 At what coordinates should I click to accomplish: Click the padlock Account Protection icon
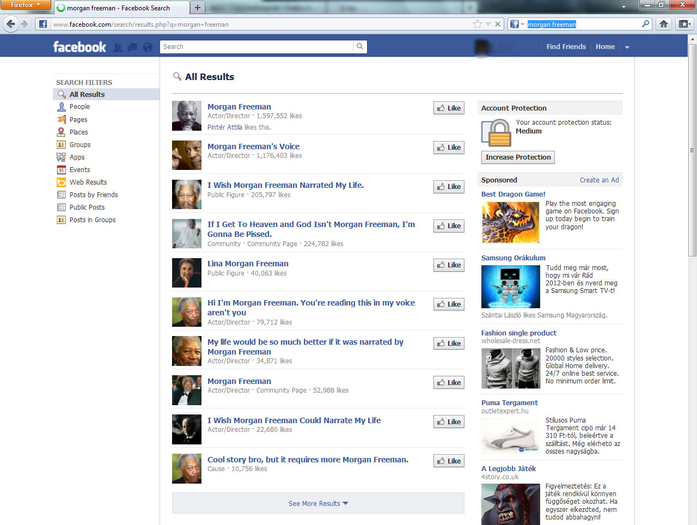(x=496, y=132)
